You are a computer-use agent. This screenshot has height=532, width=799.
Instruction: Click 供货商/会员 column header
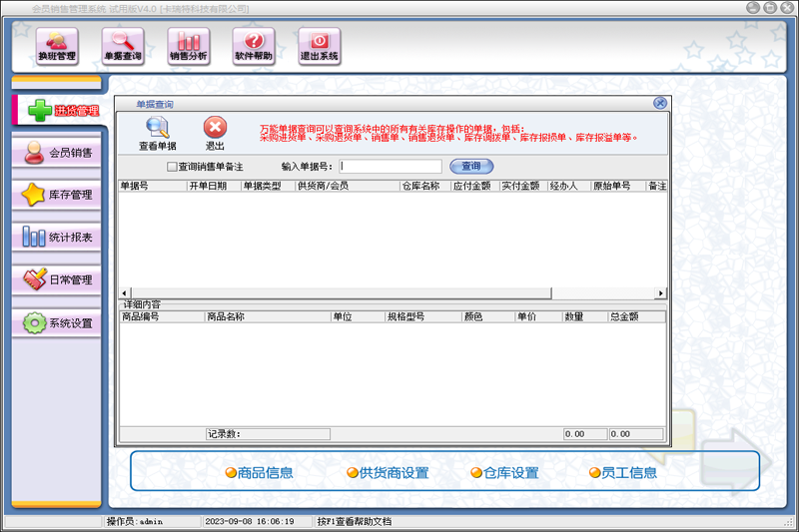[348, 186]
